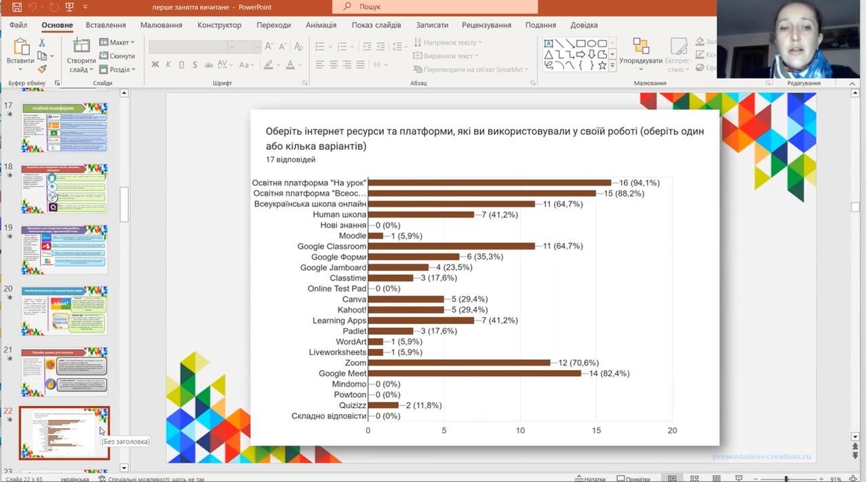The image size is (868, 488).
Task: Click Створити слайд button
Action: click(81, 55)
